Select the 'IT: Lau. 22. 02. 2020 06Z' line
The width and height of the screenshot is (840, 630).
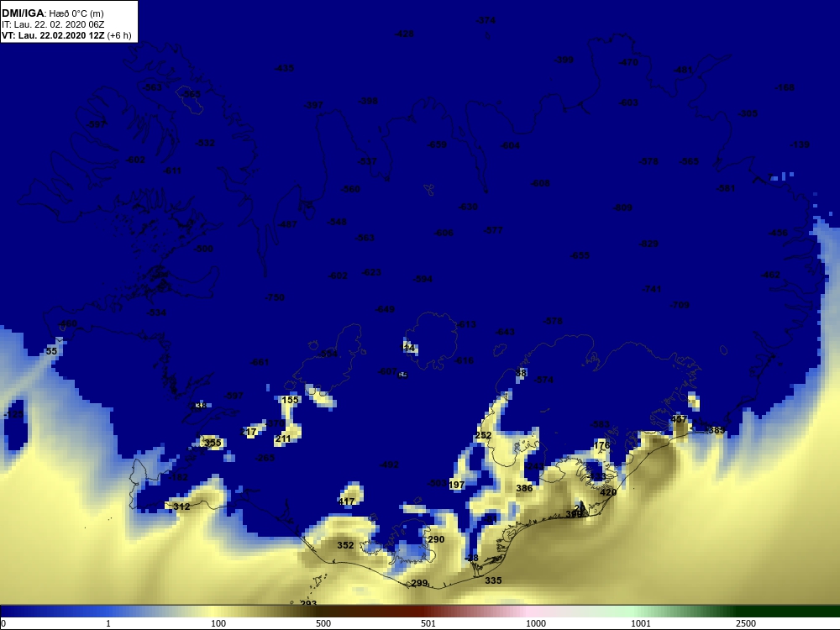coord(52,24)
